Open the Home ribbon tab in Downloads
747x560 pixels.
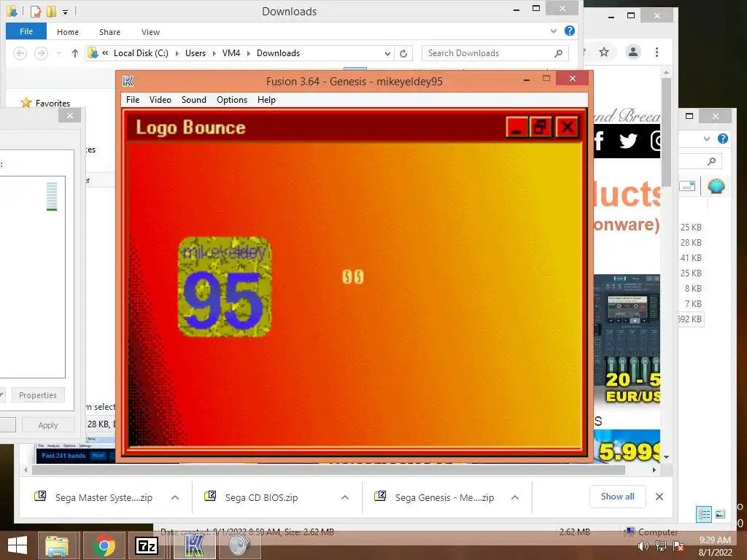click(x=68, y=32)
